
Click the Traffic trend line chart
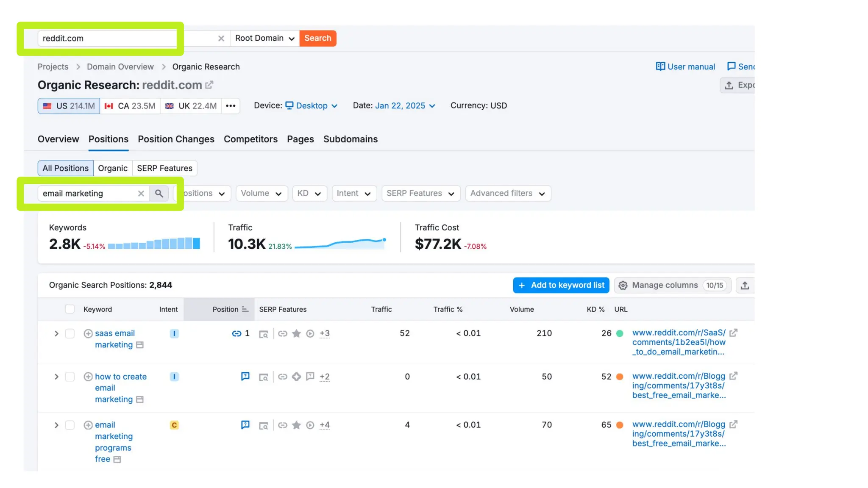click(x=340, y=244)
